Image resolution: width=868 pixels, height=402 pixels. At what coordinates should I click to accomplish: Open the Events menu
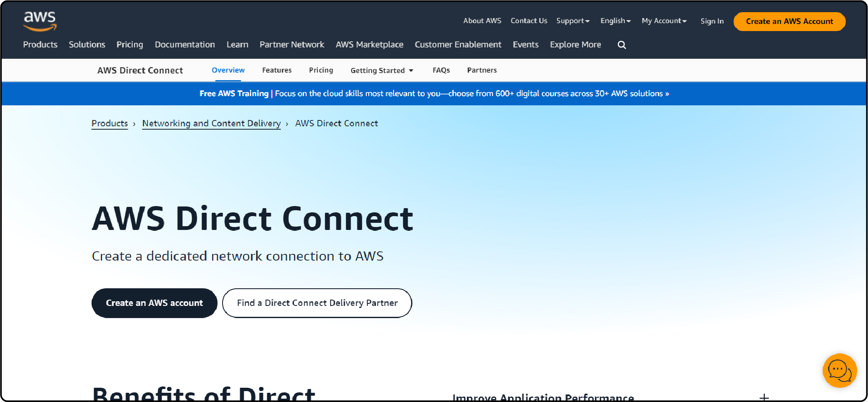click(525, 44)
